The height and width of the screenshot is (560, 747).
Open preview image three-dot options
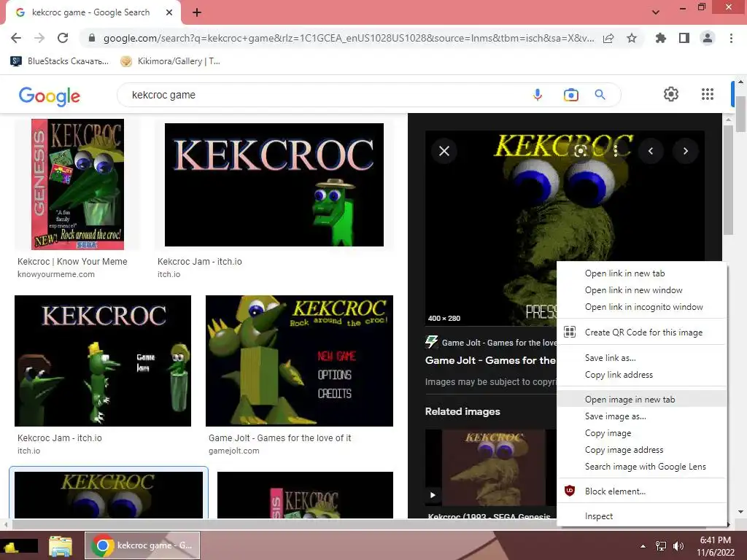click(x=616, y=151)
